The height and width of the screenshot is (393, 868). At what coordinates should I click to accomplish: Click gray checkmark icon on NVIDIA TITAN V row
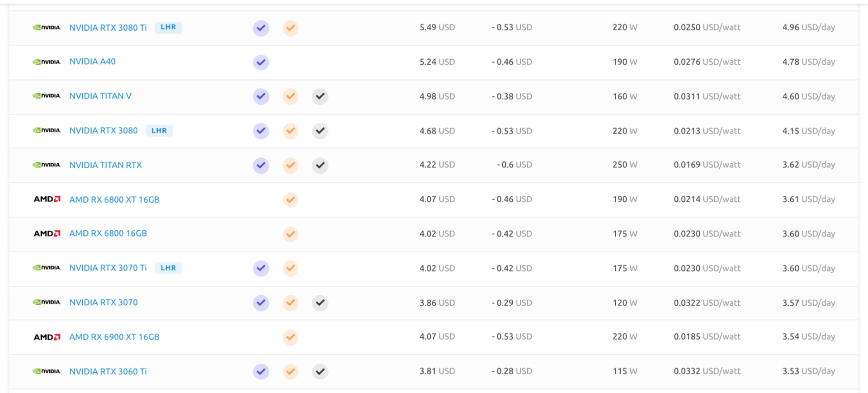coord(320,96)
